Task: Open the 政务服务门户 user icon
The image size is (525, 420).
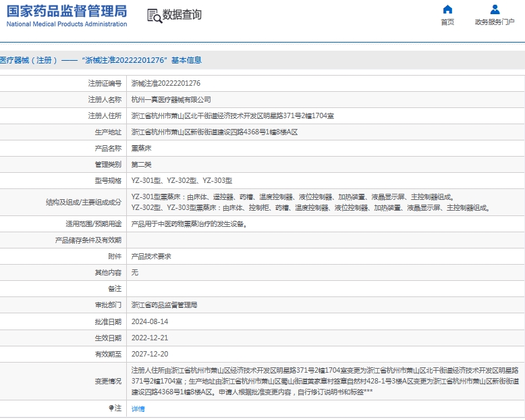Action: tap(495, 9)
